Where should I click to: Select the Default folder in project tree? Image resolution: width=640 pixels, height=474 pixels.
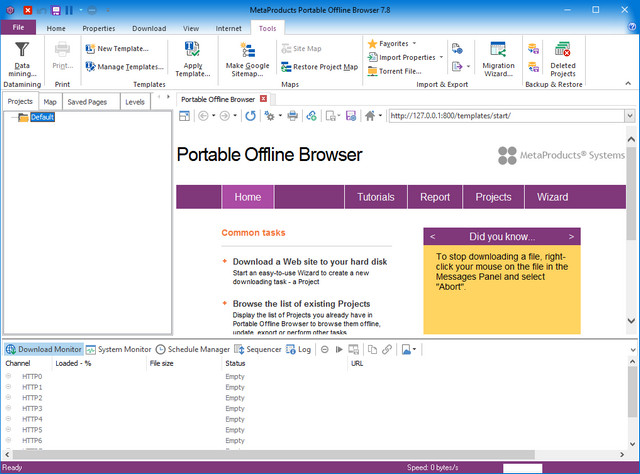pyautogui.click(x=42, y=118)
